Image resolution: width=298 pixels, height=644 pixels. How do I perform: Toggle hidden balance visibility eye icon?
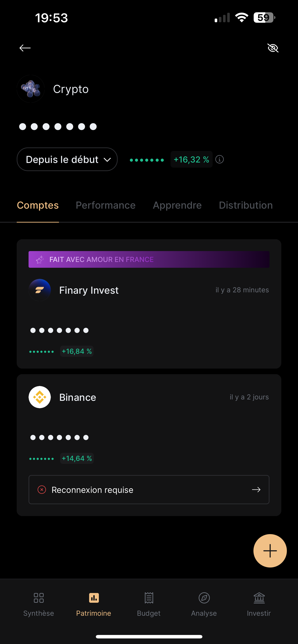273,48
